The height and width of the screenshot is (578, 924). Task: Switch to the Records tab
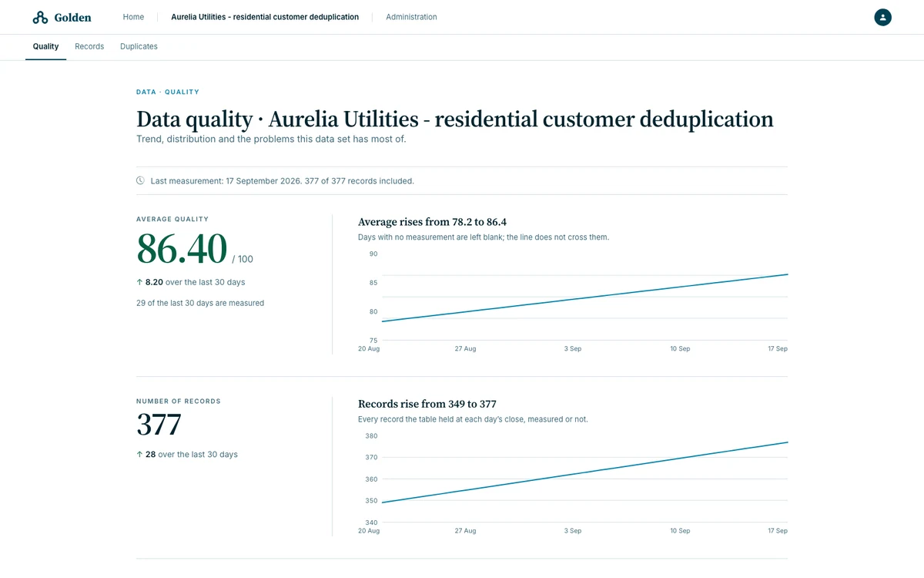point(89,46)
